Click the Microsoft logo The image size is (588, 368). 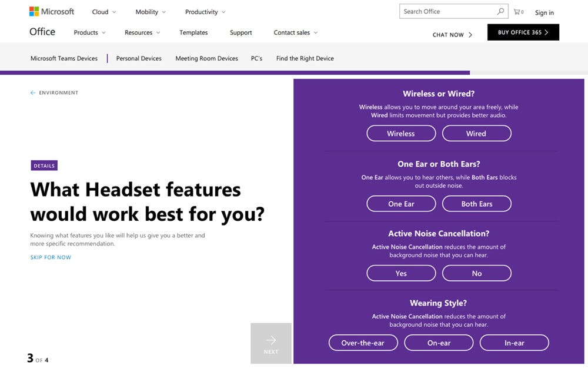click(52, 12)
